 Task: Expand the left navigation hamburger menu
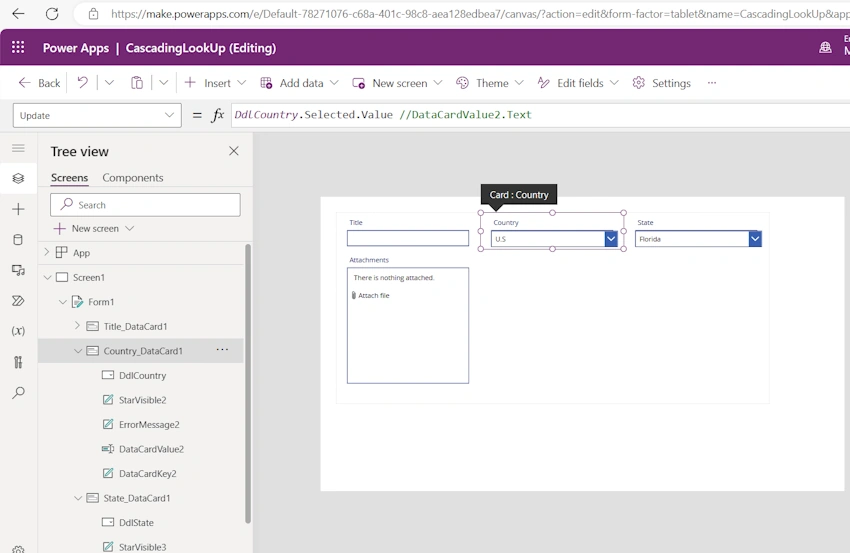coord(18,149)
